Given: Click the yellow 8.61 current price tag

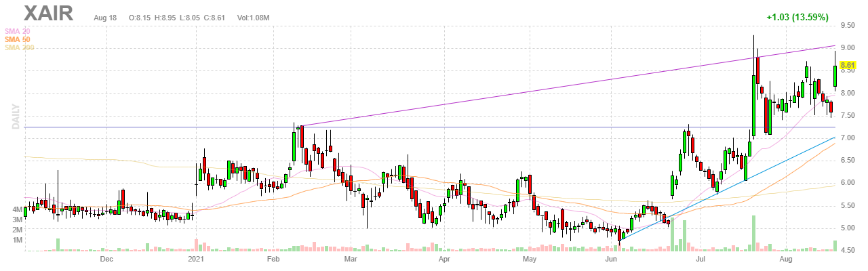Looking at the screenshot, I should 848,66.
